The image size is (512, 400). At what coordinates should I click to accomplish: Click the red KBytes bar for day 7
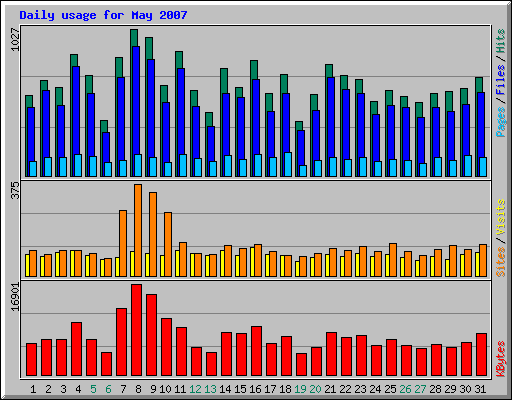pyautogui.click(x=121, y=342)
